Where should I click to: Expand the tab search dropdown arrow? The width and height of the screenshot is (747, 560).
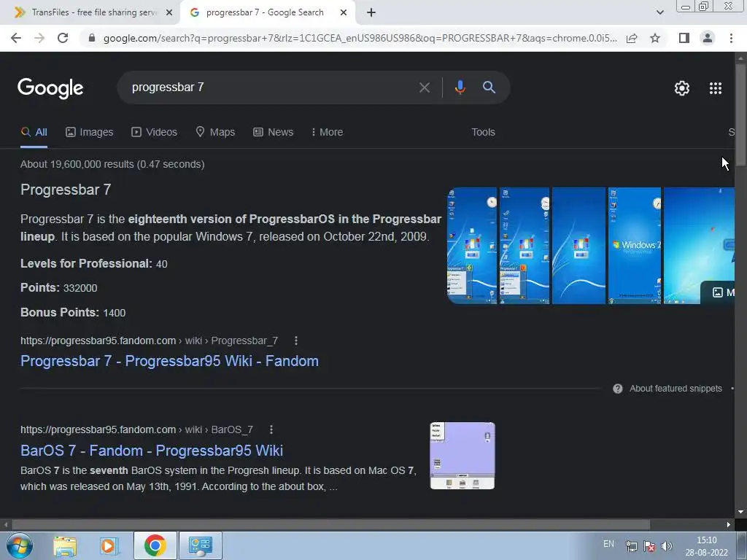point(659,12)
